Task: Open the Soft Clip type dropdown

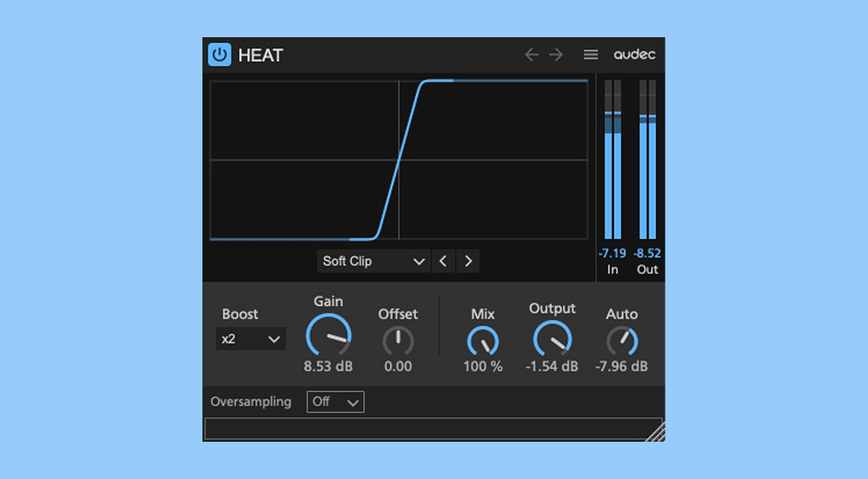Action: coord(373,261)
